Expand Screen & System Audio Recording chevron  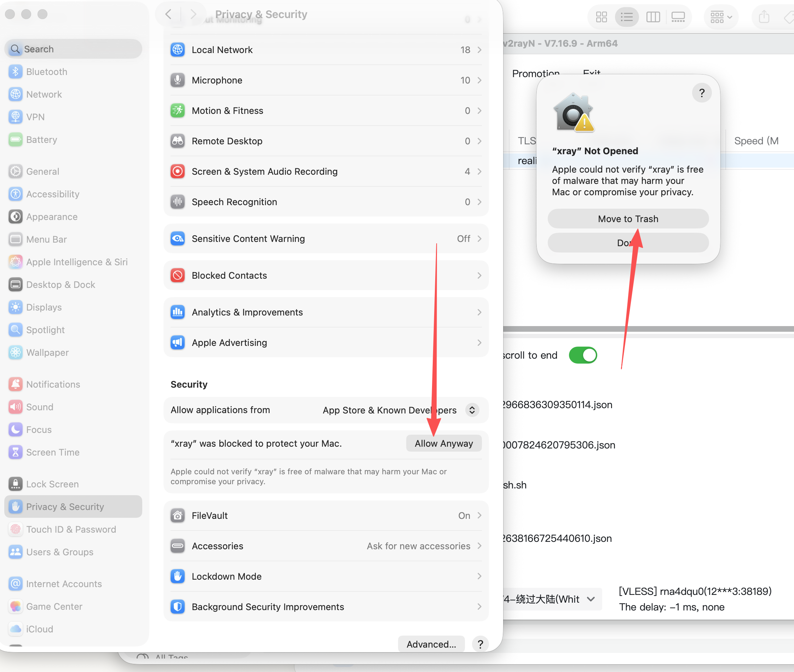tap(479, 172)
